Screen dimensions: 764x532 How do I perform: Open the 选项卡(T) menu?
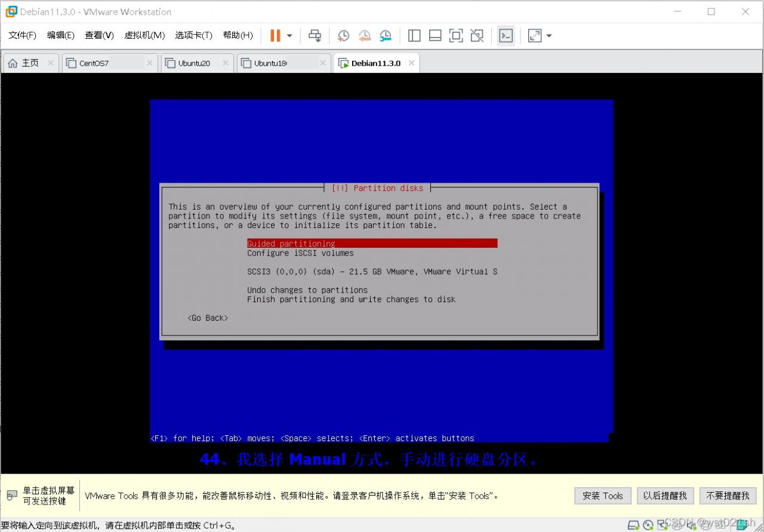coord(193,35)
